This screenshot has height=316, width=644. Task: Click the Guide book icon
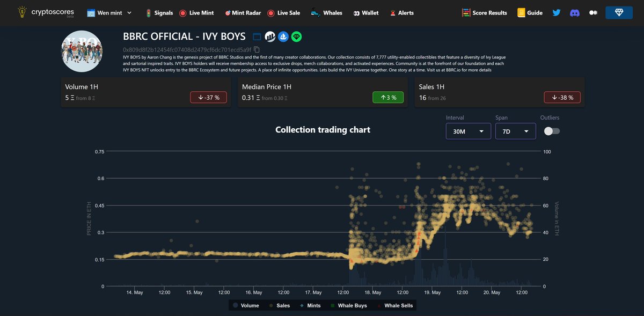(x=521, y=13)
